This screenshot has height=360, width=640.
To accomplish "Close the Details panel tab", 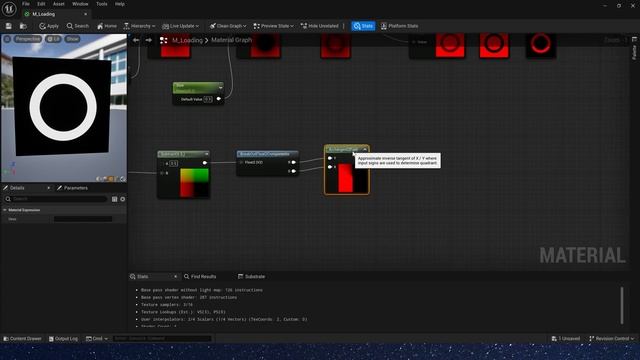I will [x=49, y=188].
